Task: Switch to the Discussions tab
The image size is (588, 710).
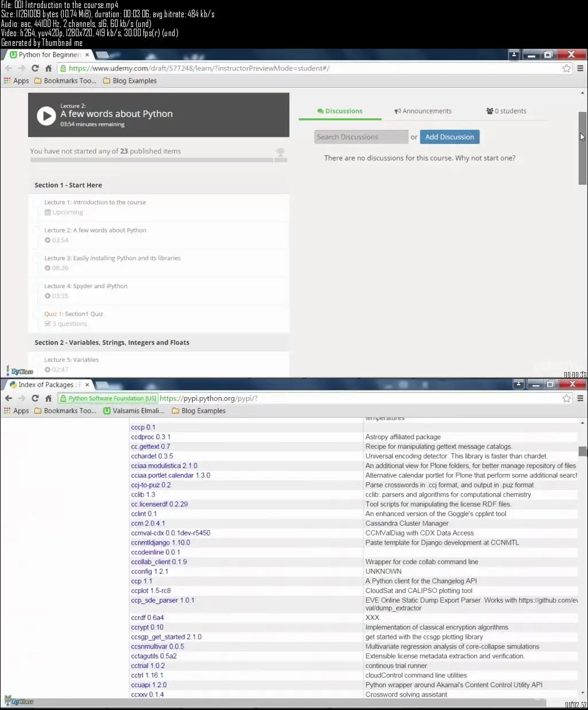Action: click(340, 111)
